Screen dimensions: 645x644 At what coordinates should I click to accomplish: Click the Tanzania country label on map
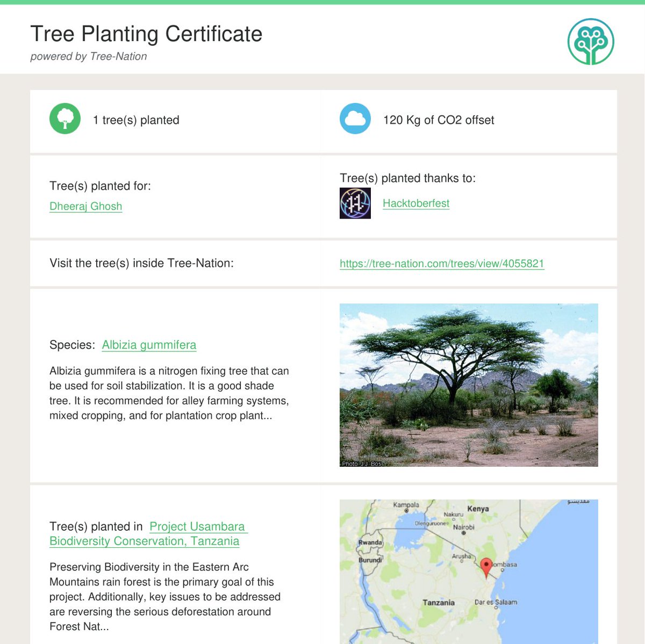pyautogui.click(x=439, y=603)
